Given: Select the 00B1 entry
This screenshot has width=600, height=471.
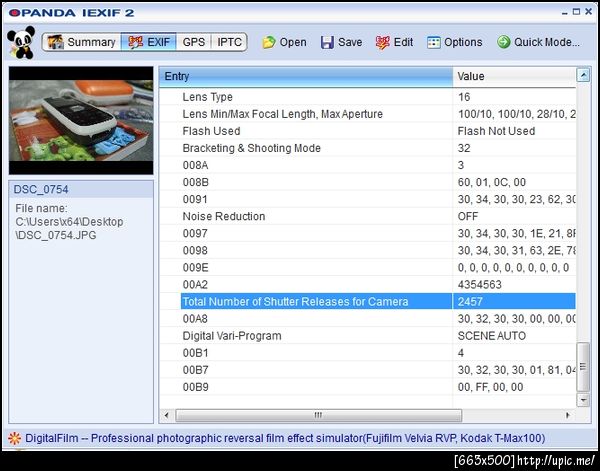Looking at the screenshot, I should coord(195,353).
